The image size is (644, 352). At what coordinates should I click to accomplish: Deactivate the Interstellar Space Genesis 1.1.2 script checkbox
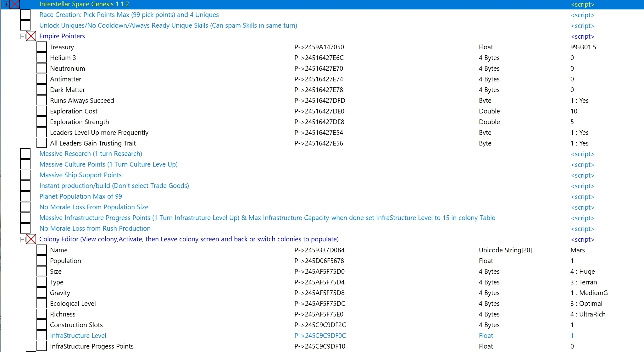tap(15, 4)
